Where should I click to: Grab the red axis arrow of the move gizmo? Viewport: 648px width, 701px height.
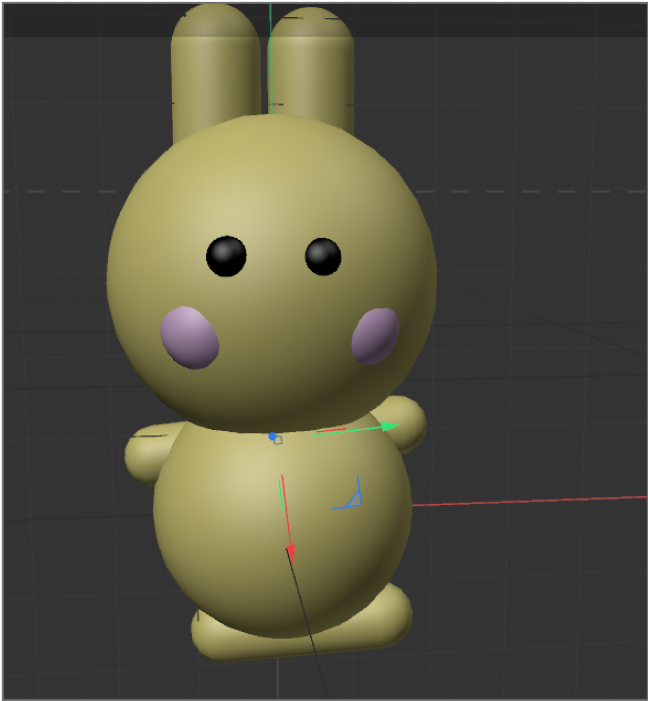291,553
